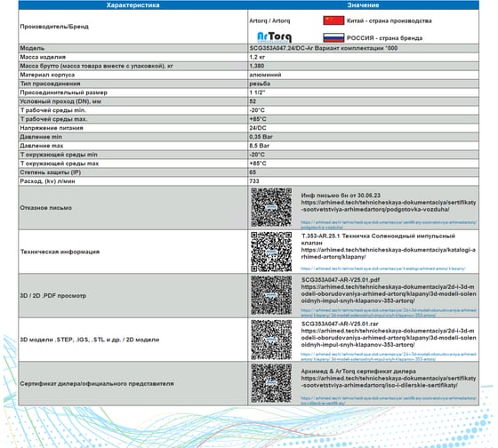Select the алюминий value
Viewport: 498px width, 448px height.
[x=265, y=75]
